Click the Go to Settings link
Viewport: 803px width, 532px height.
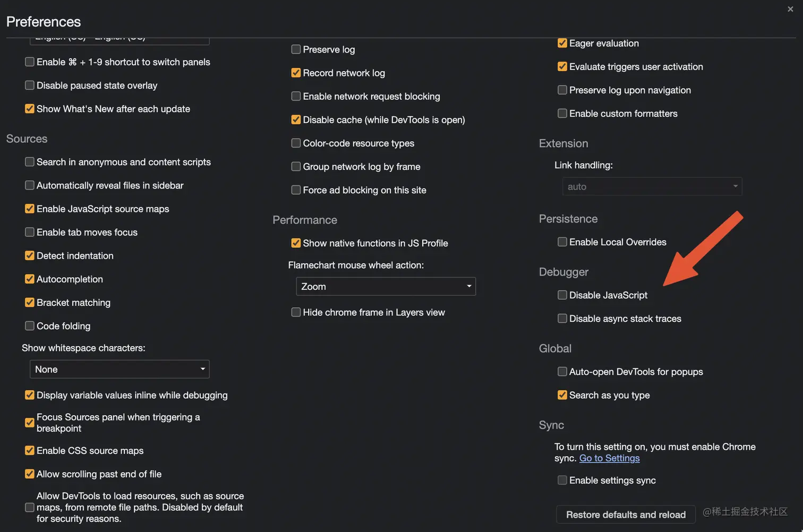[609, 458]
